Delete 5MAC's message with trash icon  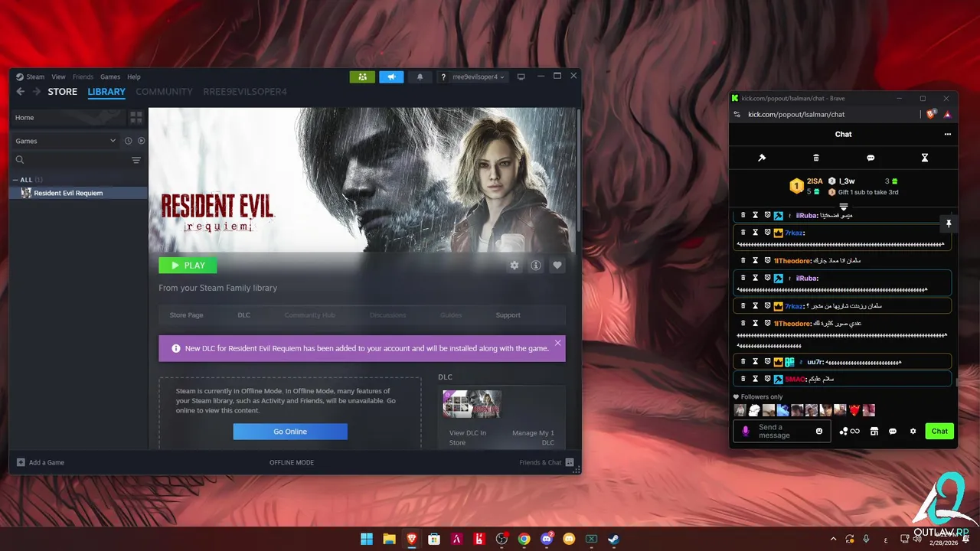tap(743, 379)
